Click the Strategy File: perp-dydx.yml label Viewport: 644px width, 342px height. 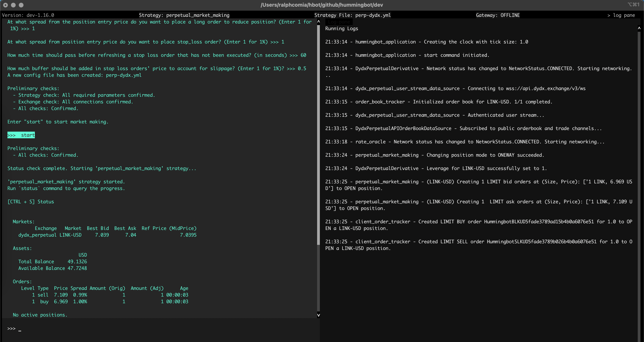point(353,15)
